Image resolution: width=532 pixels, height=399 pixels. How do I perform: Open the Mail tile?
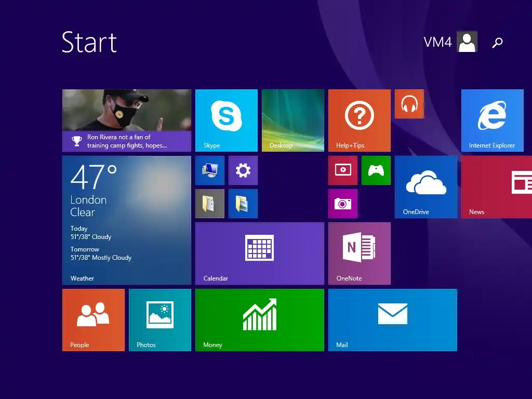[x=393, y=320]
